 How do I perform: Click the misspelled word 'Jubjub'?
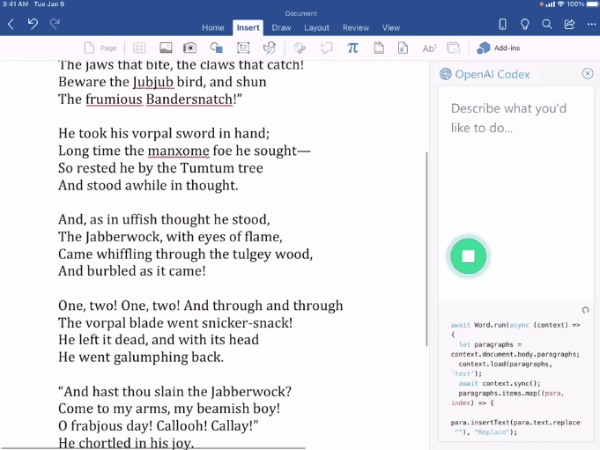click(153, 82)
